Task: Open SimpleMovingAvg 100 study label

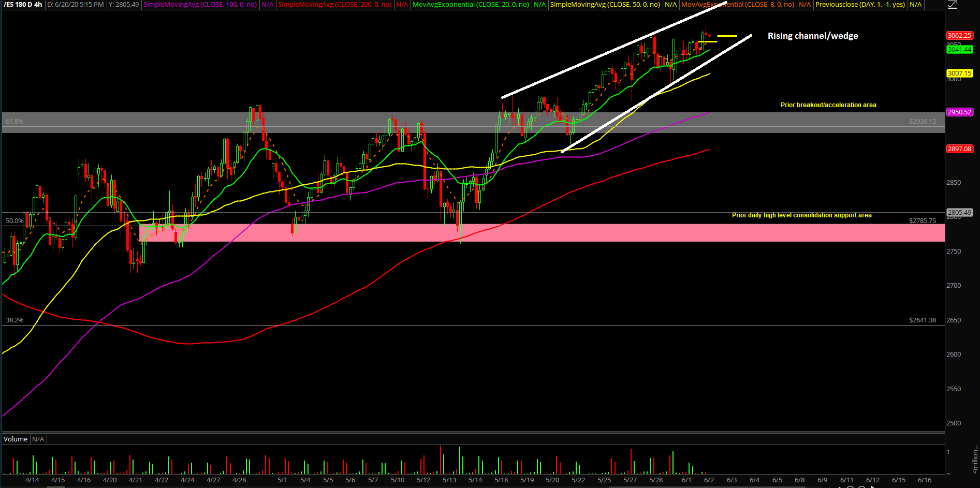Action: click(x=200, y=5)
